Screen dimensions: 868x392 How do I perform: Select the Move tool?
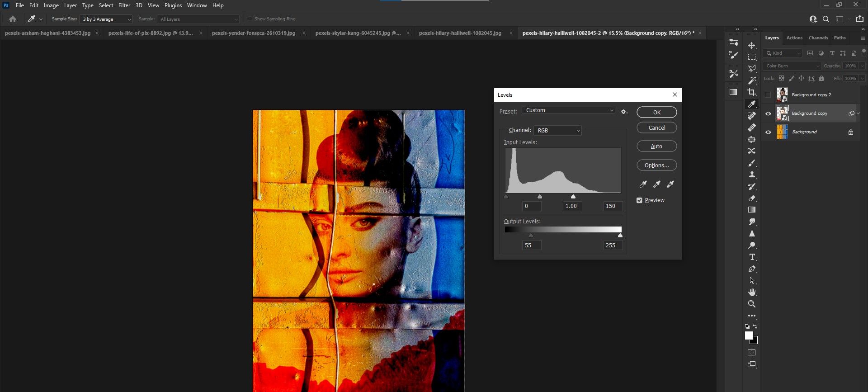752,46
